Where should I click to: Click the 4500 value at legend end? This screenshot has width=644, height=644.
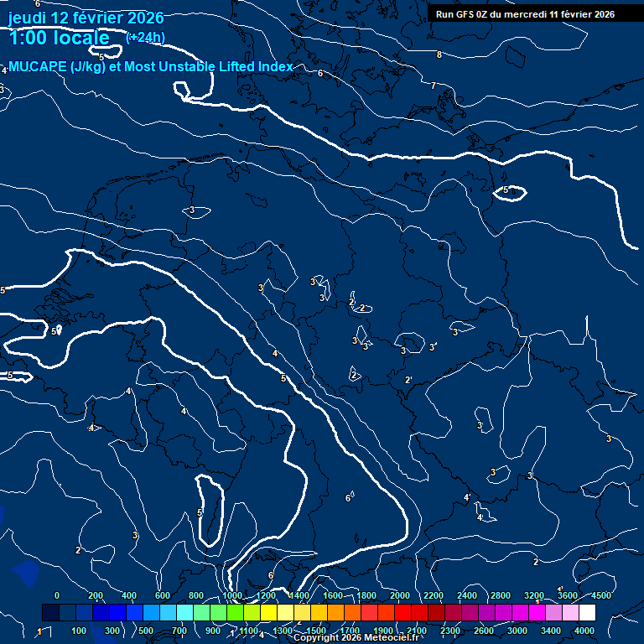[x=601, y=595]
